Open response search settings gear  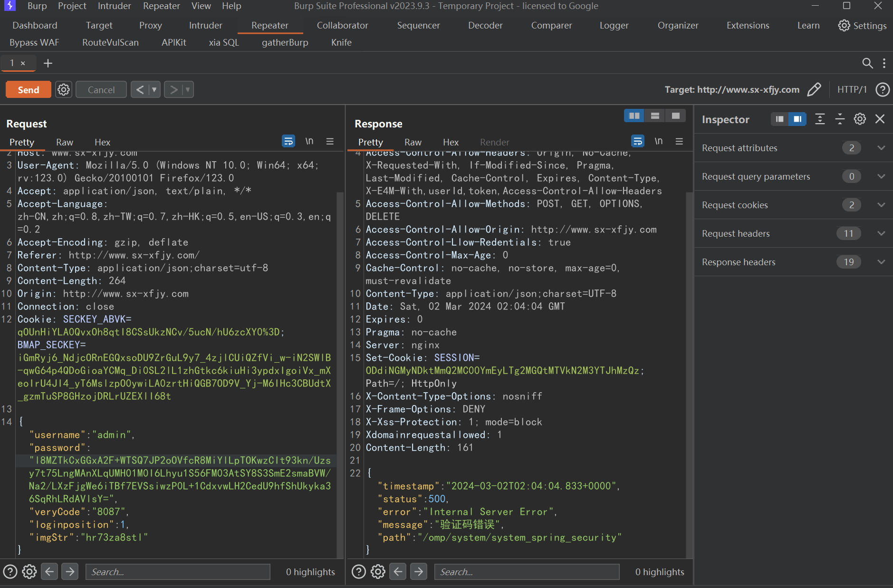(378, 571)
